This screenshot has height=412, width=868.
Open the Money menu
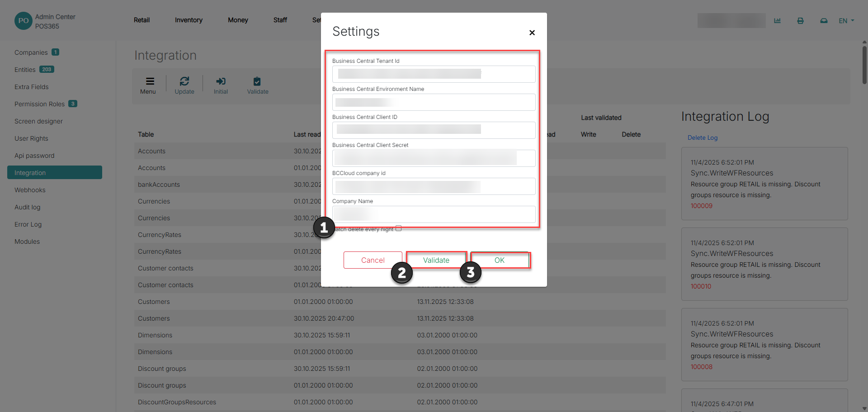238,20
